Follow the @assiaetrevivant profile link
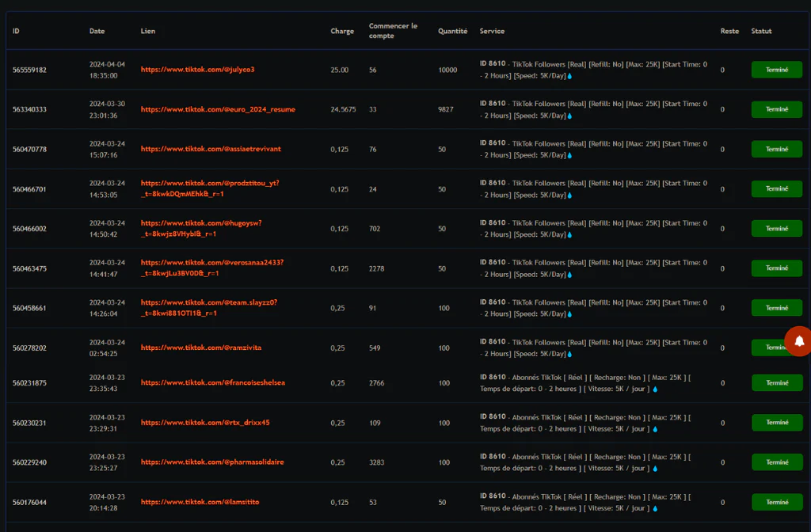This screenshot has height=532, width=811. tap(211, 149)
